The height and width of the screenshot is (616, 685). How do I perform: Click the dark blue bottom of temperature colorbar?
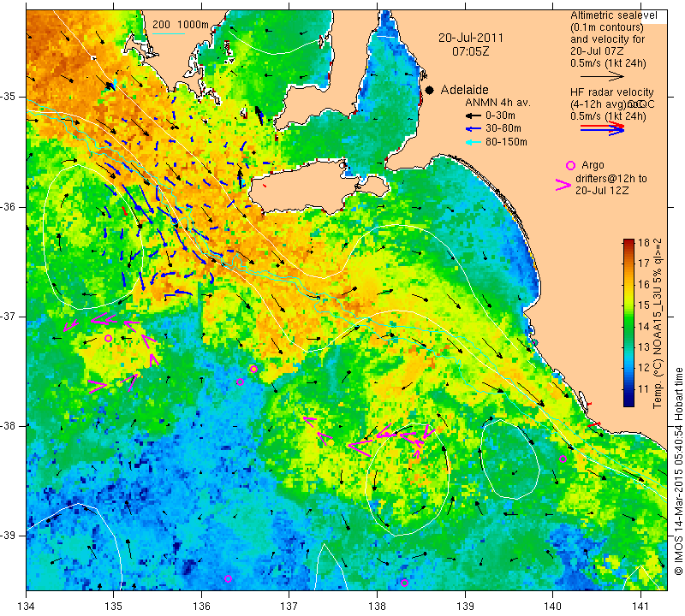click(x=628, y=401)
